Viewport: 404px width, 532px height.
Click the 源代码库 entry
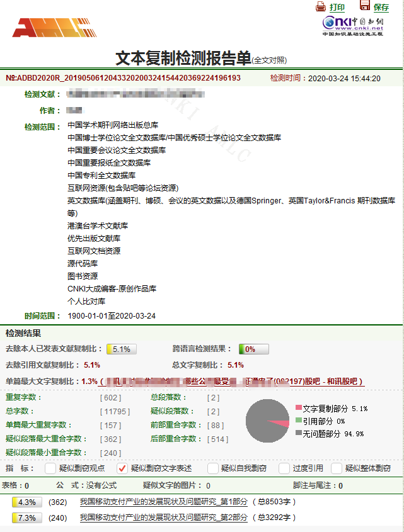click(x=83, y=264)
